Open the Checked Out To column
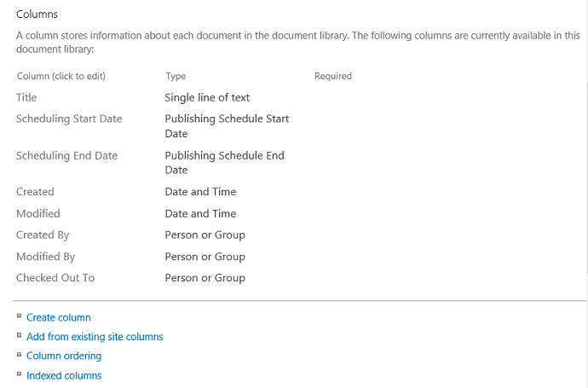Viewport: 588px width, 388px height. click(x=55, y=278)
